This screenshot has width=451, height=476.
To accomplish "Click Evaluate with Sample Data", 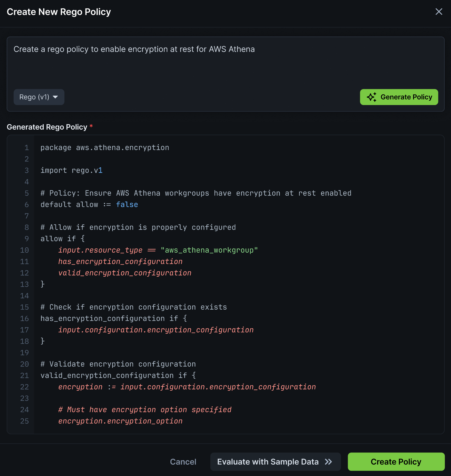I will [x=268, y=462].
